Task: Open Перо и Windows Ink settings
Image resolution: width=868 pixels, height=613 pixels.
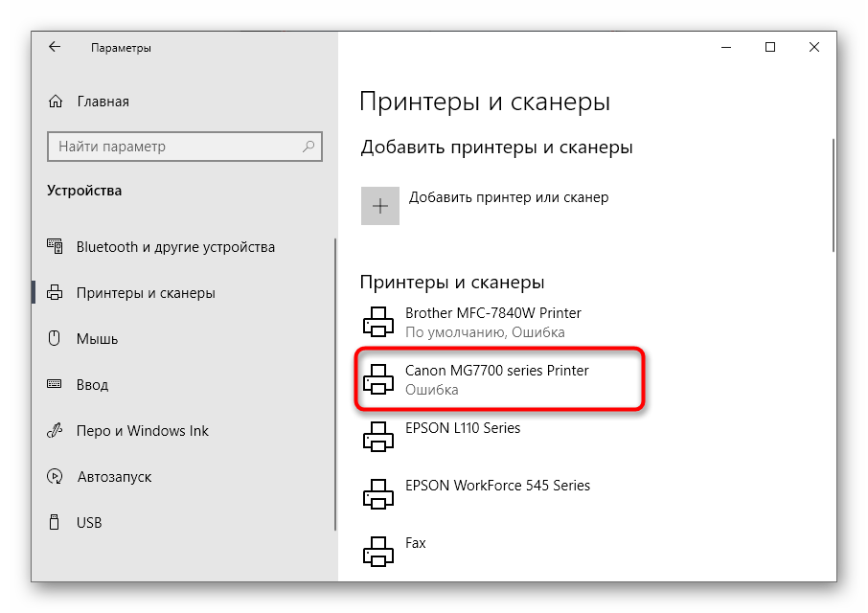Action: coord(142,431)
